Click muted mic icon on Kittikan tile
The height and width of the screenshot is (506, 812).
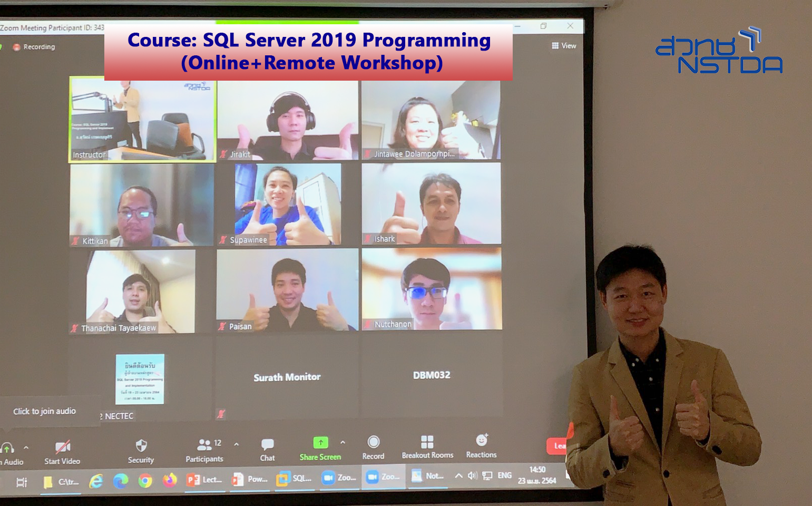[76, 241]
